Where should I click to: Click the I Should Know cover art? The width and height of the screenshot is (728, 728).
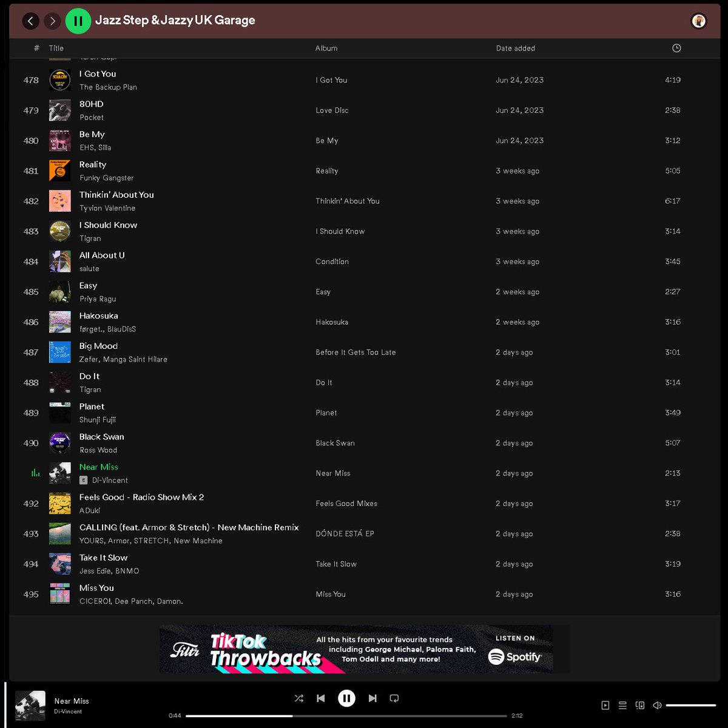pos(60,232)
